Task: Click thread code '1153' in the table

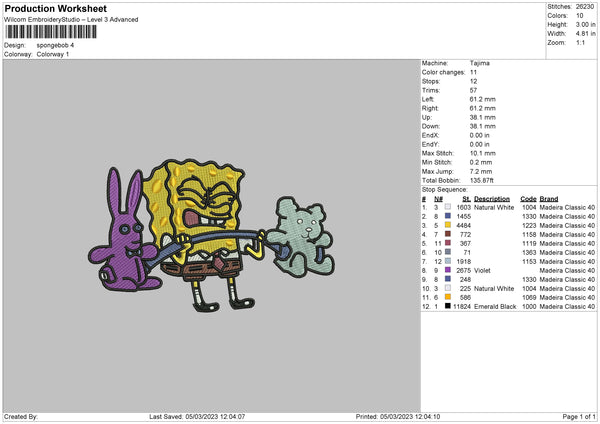Action: point(529,261)
